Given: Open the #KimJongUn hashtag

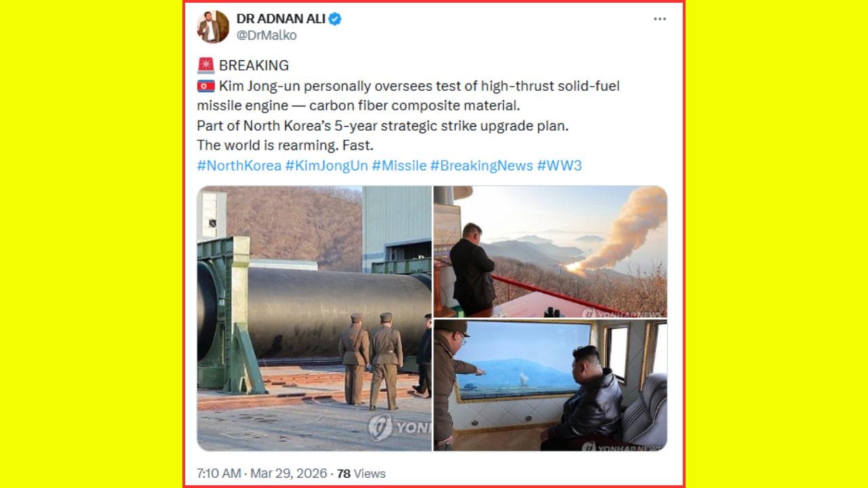Looking at the screenshot, I should click(x=326, y=165).
